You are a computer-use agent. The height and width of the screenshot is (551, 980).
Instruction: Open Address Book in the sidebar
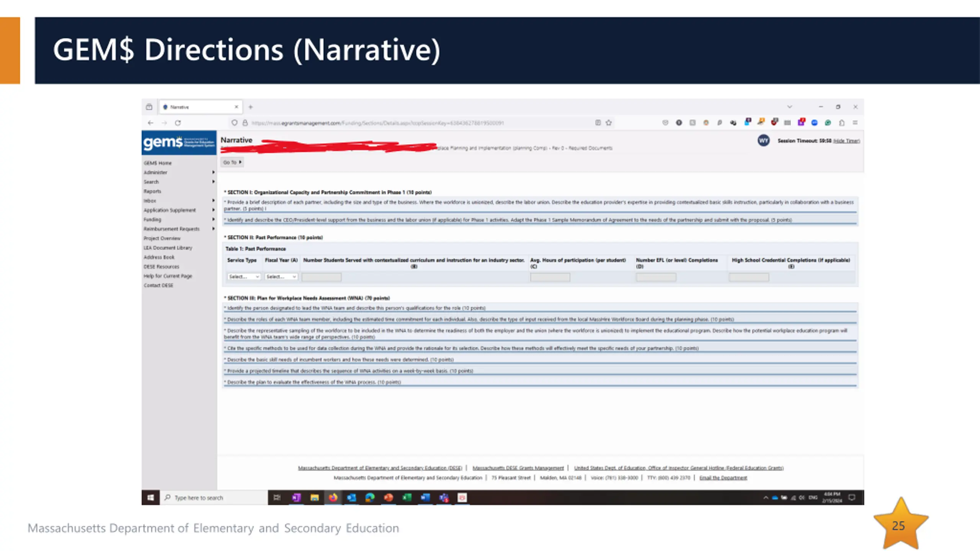pos(159,257)
